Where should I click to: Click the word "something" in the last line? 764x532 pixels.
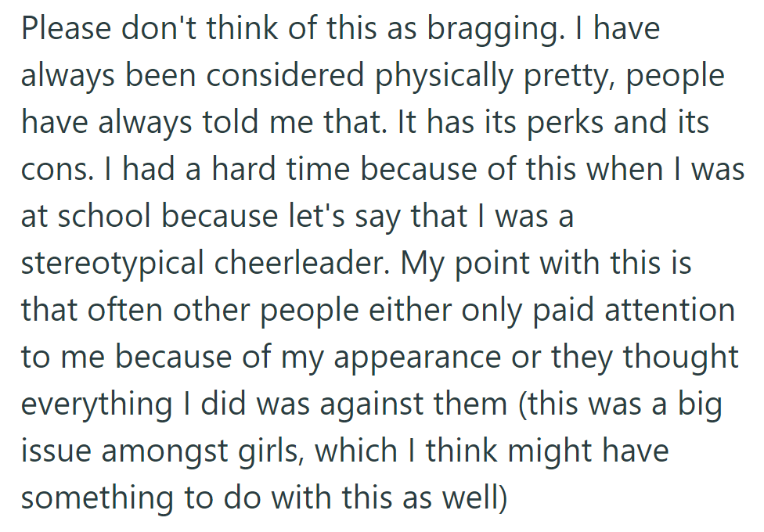(x=92, y=498)
